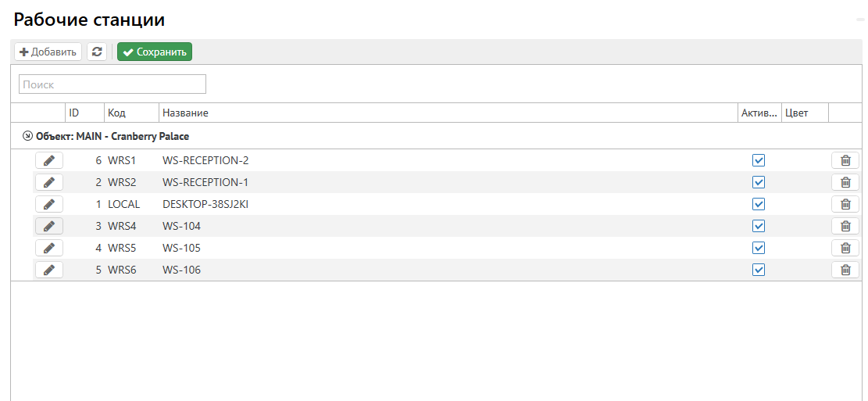This screenshot has width=868, height=401.
Task: Delete the WS-105 row via trash icon
Action: click(845, 248)
